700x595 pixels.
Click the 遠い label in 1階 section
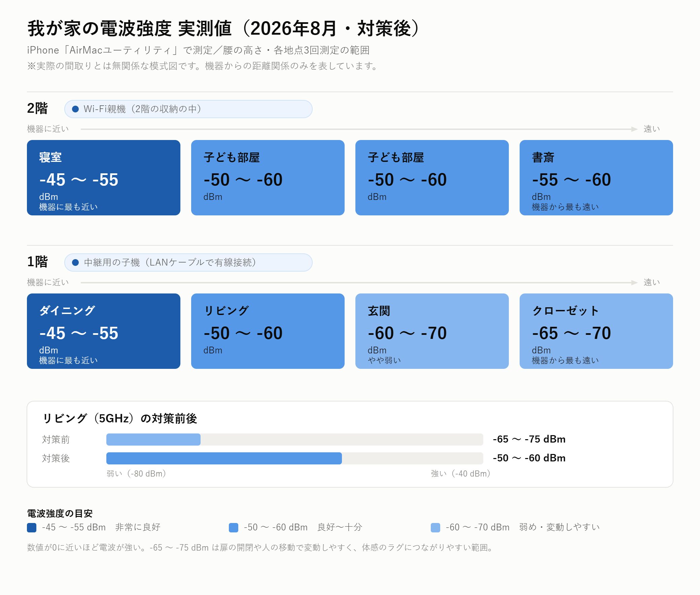[652, 282]
